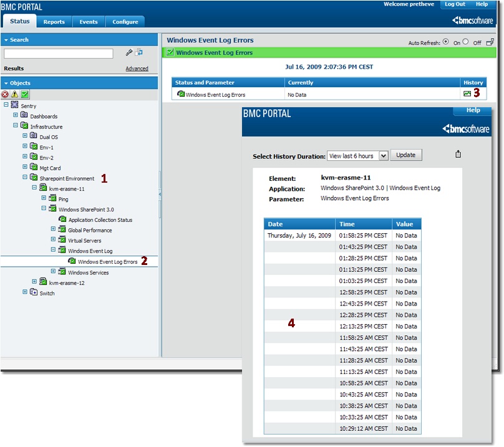
Task: Click the Advanced search link
Action: coord(137,69)
